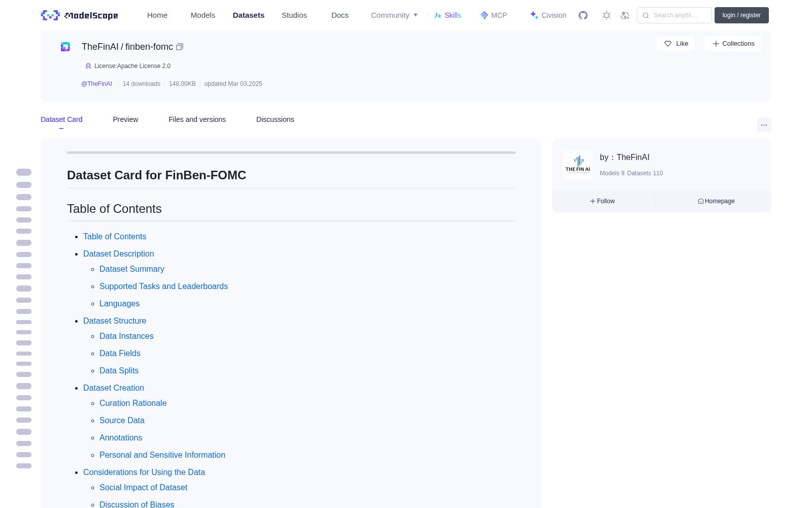Open Datasets in navigation
This screenshot has width=812, height=508.
point(249,15)
